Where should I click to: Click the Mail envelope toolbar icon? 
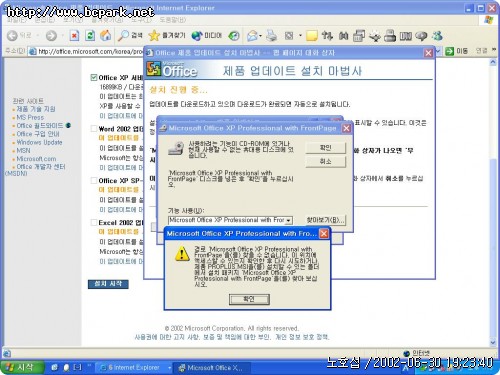pyautogui.click(x=252, y=36)
